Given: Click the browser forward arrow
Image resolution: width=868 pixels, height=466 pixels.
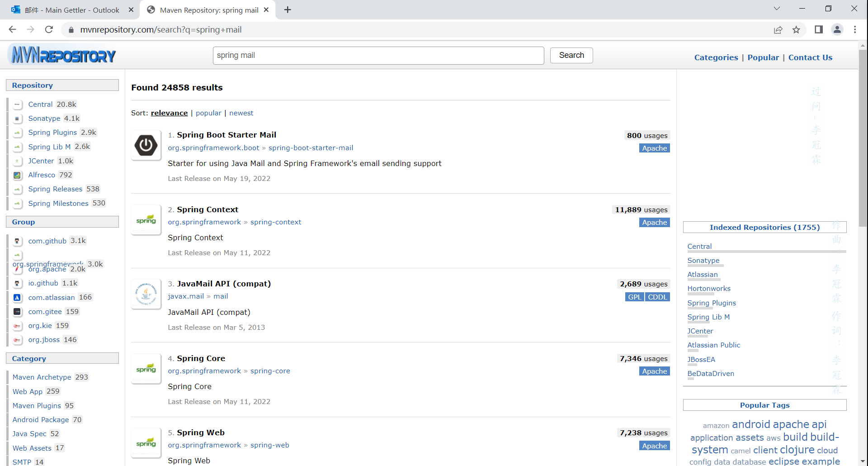Looking at the screenshot, I should click(x=30, y=29).
